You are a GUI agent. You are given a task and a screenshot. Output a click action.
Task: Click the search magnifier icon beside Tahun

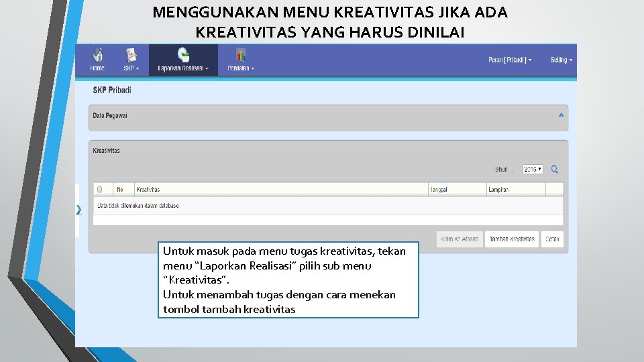pyautogui.click(x=555, y=169)
